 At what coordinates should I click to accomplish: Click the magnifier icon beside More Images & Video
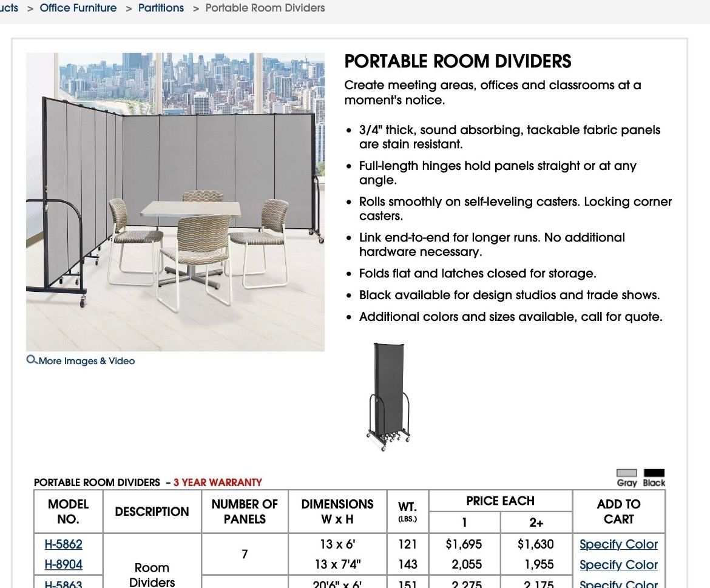tap(32, 360)
